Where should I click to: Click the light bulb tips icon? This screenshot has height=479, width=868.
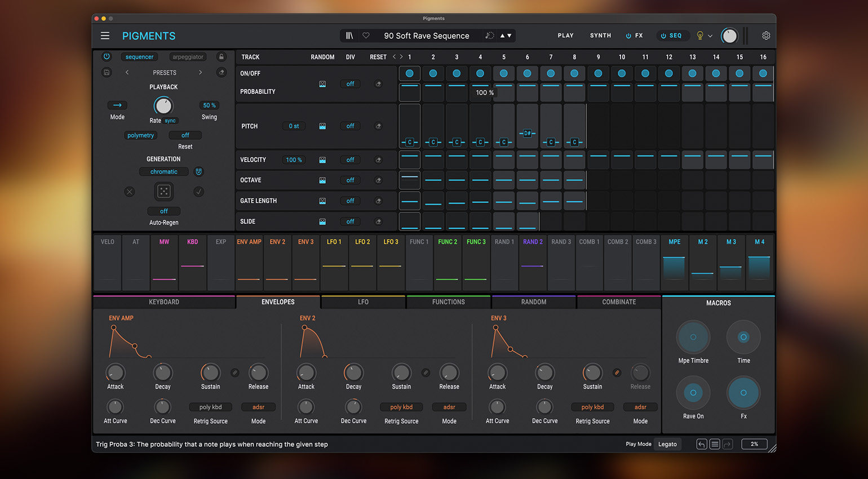(x=700, y=36)
